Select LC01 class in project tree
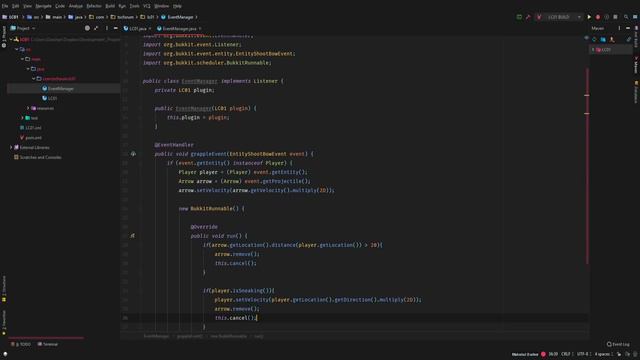Screen dimensions: 640x360 pyautogui.click(x=52, y=98)
